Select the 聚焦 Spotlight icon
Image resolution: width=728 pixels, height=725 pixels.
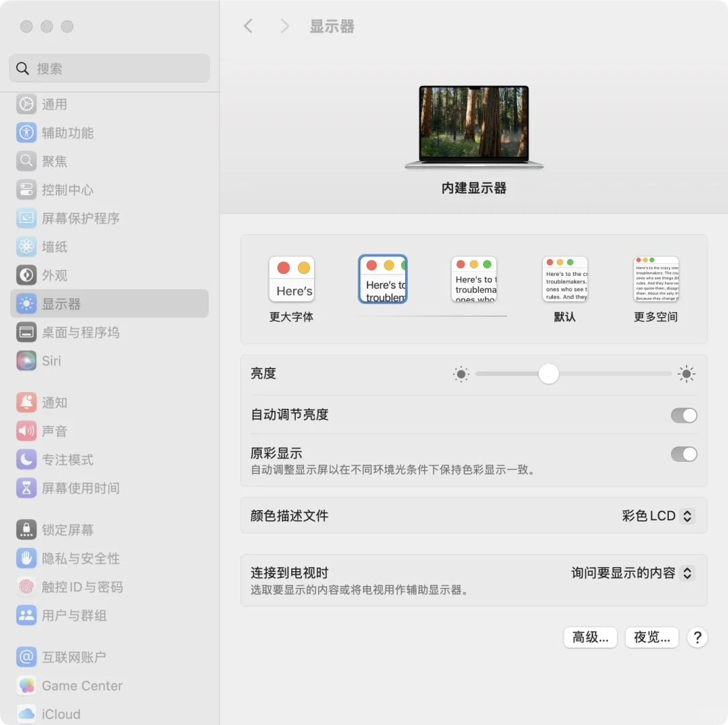(26, 161)
